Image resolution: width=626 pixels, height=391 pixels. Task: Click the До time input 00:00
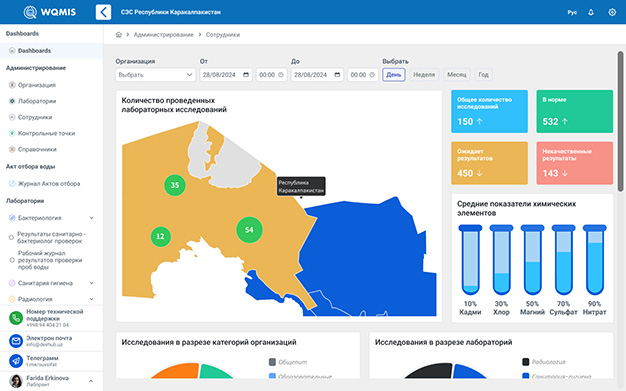coord(363,75)
